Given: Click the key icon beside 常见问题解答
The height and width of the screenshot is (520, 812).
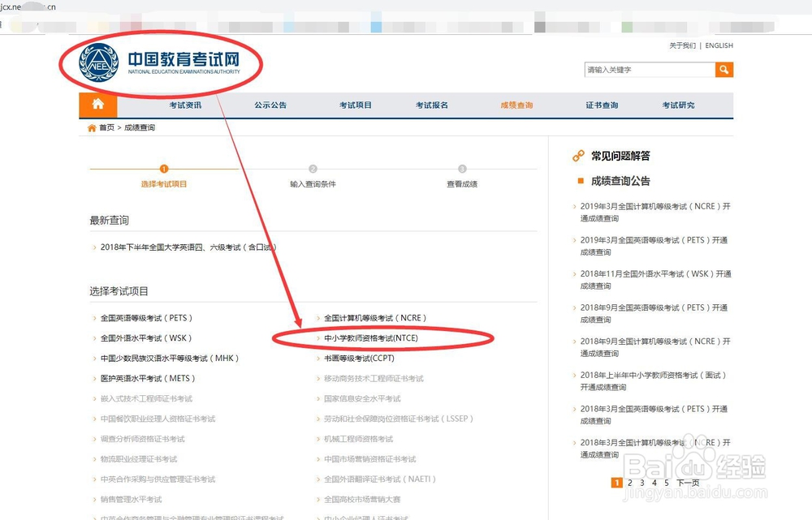Looking at the screenshot, I should pos(577,155).
